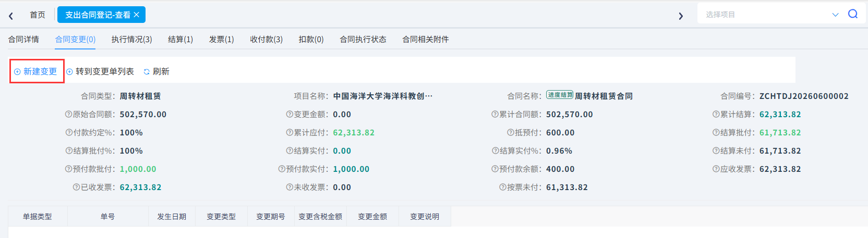Image resolution: width=868 pixels, height=238 pixels.
Task: Click project name 中国海洋大学海洋科教创…
Action: pos(383,96)
